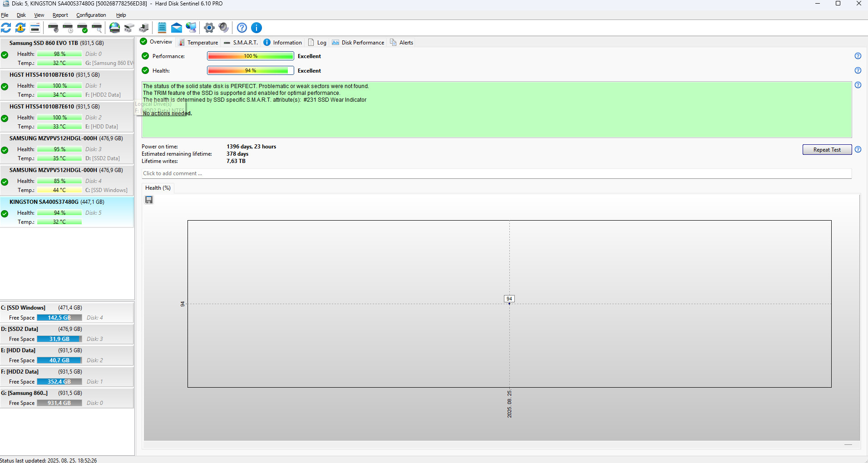
Task: Click 'Status last updated' status bar text
Action: click(x=49, y=460)
